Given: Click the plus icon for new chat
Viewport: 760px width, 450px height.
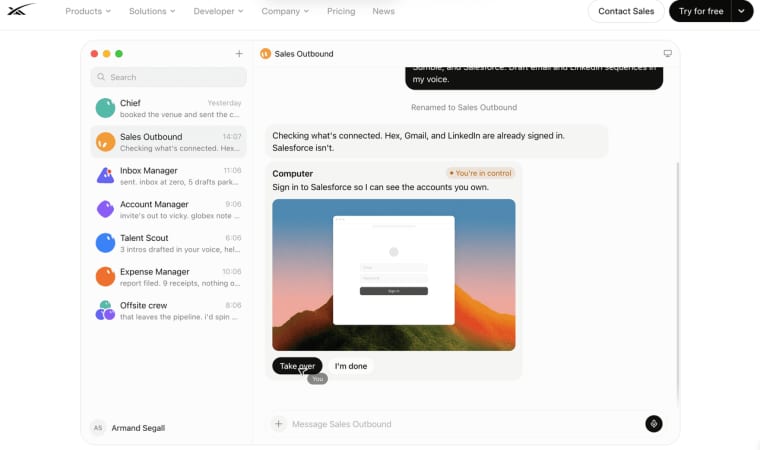Looking at the screenshot, I should pos(239,54).
